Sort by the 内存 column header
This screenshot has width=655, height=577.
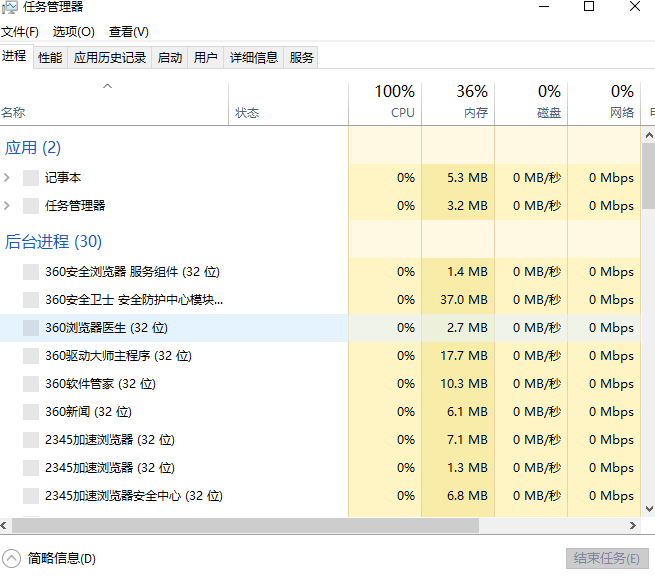[458, 104]
